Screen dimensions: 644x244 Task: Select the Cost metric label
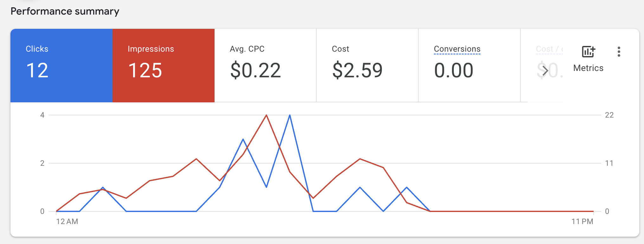point(340,49)
